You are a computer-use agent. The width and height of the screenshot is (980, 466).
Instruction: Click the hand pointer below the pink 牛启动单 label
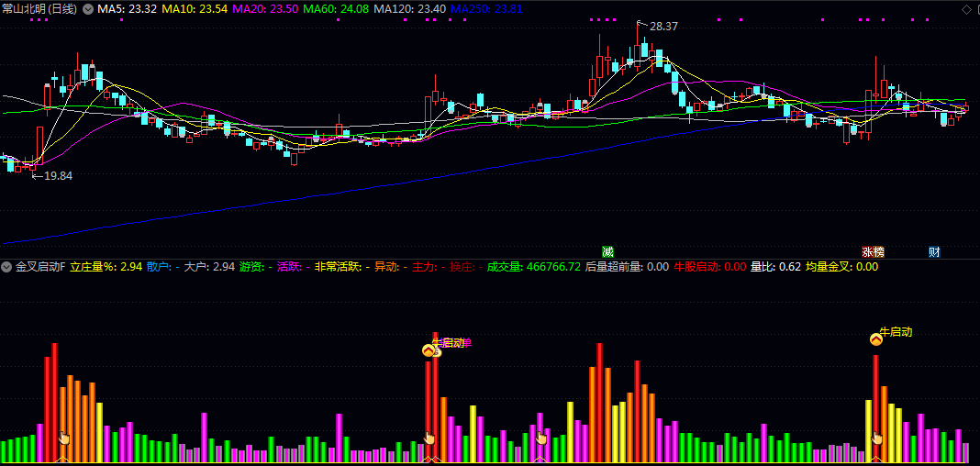pos(429,438)
